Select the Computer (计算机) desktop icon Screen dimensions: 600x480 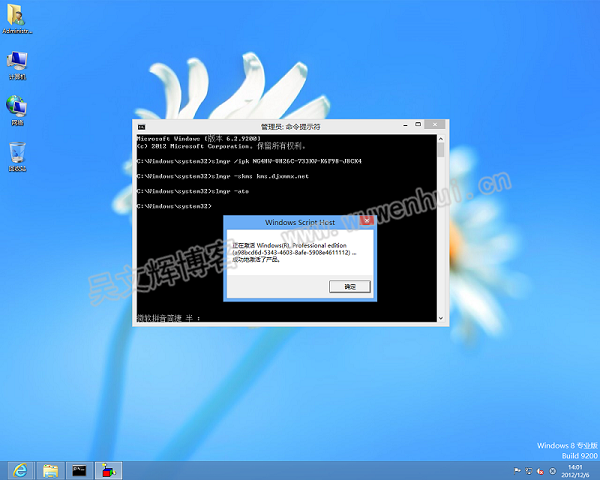point(17,63)
